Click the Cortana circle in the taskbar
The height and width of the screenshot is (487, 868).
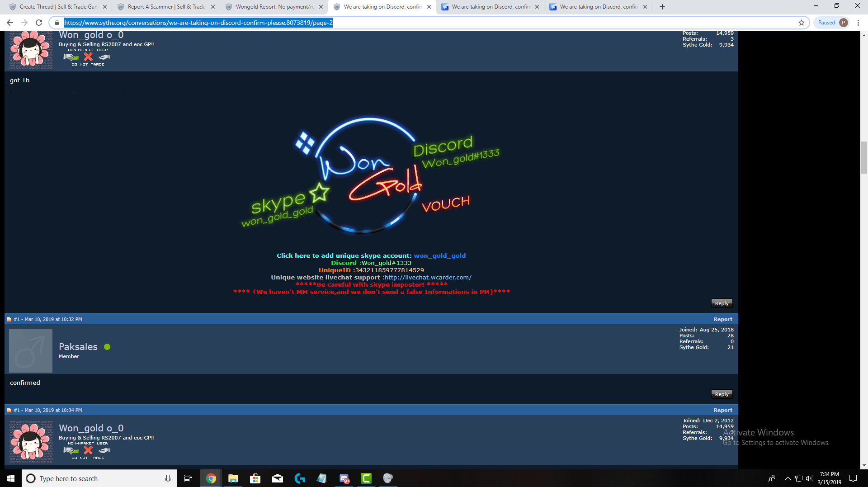pos(31,478)
